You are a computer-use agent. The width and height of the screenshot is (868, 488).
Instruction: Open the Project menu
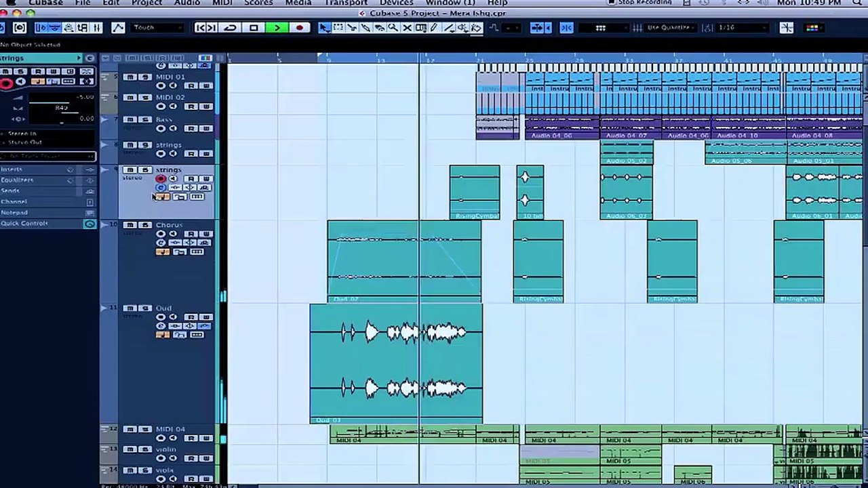[148, 3]
